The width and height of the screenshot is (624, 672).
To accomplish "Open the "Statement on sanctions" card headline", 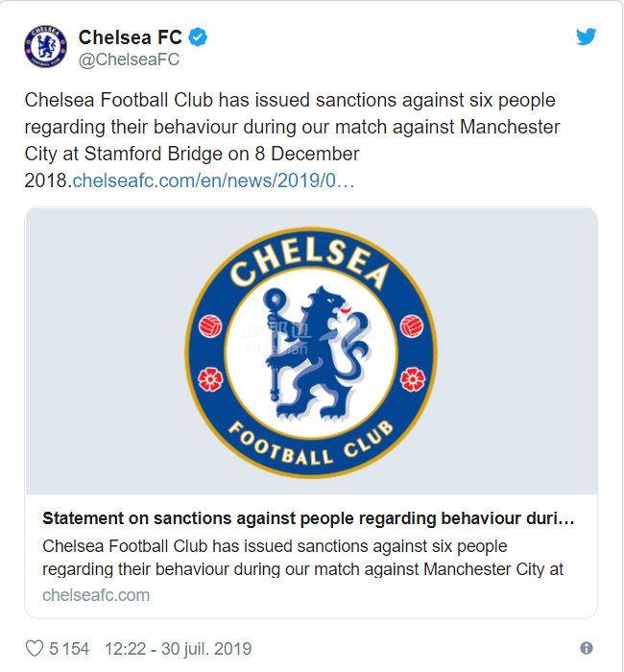I will [x=308, y=518].
